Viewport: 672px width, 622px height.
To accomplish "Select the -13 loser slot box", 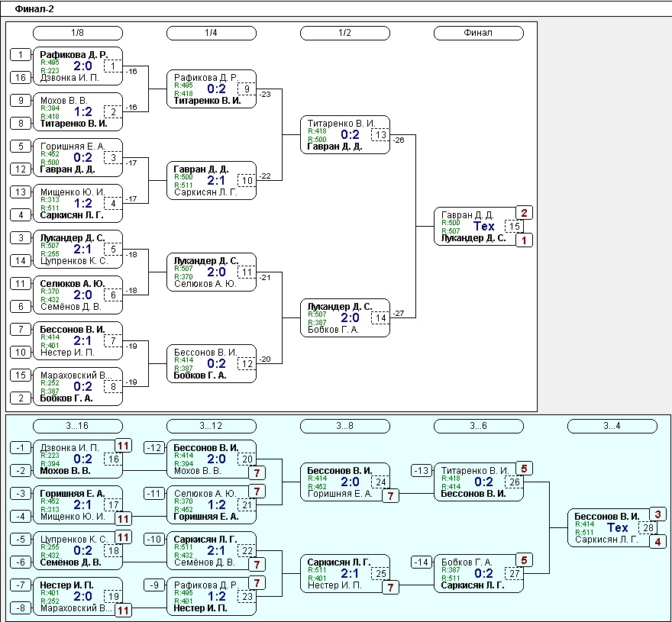I will click(x=422, y=471).
